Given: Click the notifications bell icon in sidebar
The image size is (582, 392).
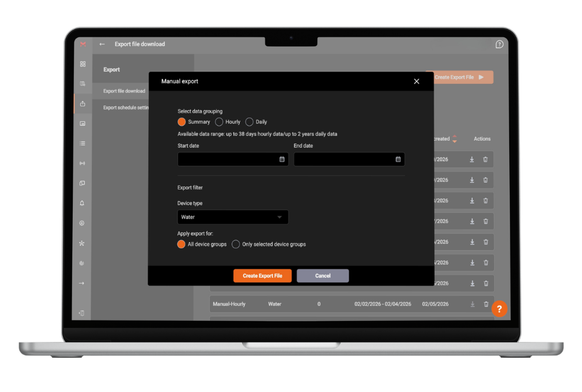Looking at the screenshot, I should tap(82, 203).
